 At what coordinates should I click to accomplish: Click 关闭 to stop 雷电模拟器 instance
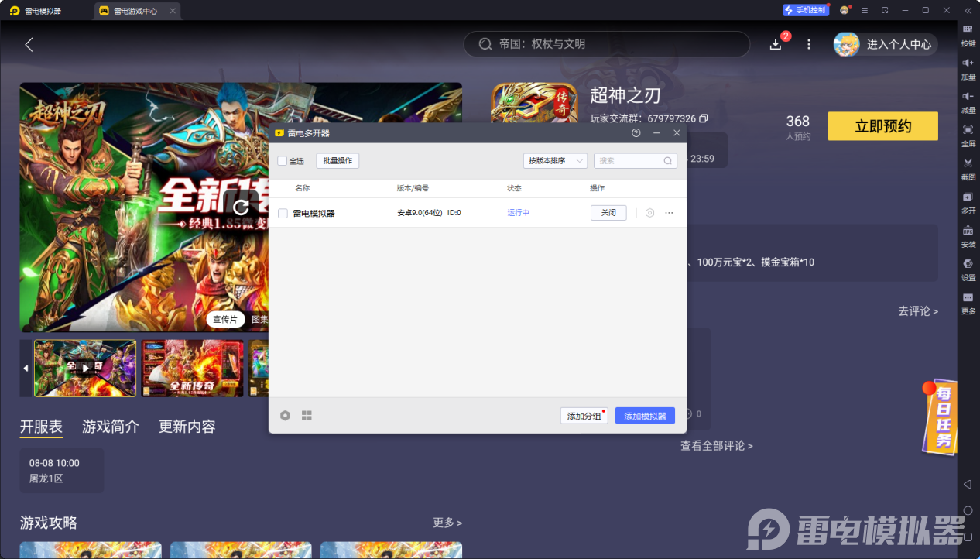pyautogui.click(x=608, y=213)
